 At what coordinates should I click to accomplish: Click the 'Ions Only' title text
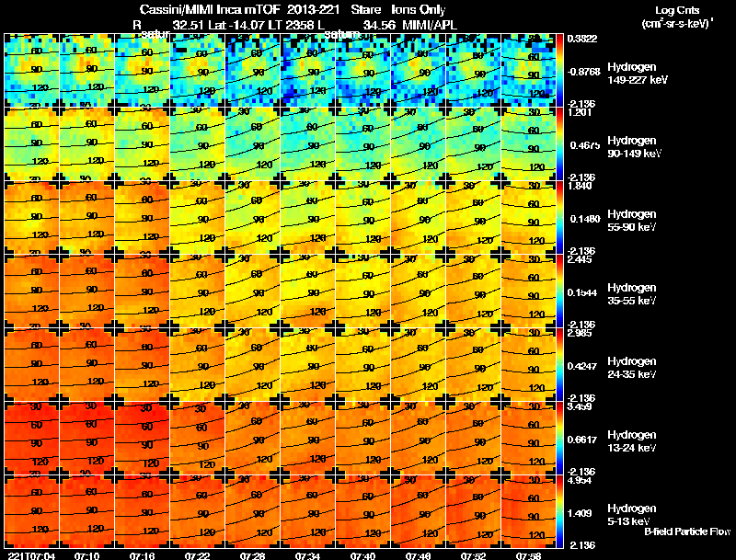click(x=419, y=10)
